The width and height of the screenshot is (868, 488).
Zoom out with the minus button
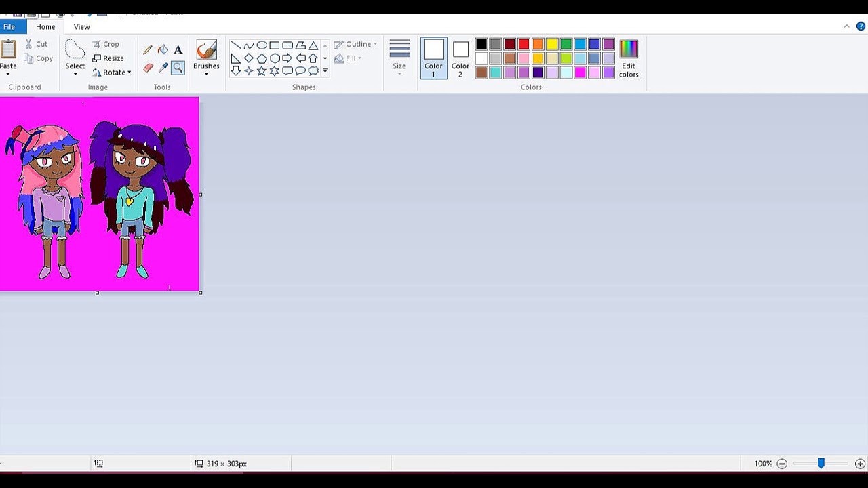[782, 464]
